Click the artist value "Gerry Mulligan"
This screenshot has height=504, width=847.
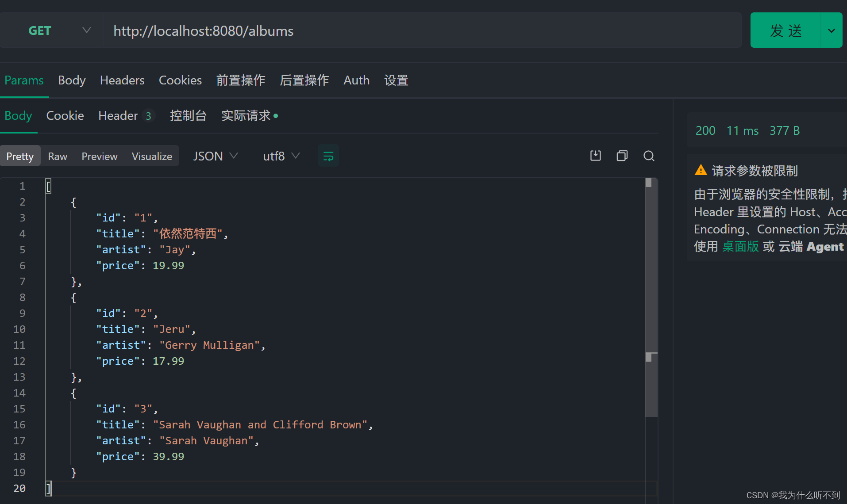(x=209, y=345)
